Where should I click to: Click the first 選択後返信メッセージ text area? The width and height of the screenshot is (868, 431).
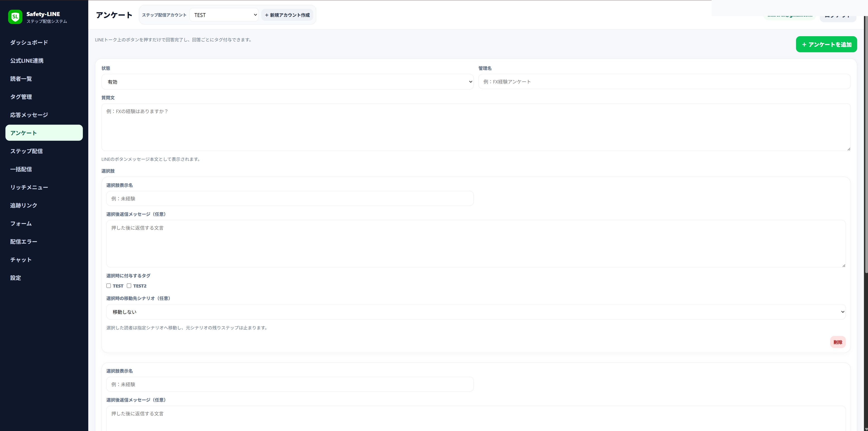coord(476,244)
